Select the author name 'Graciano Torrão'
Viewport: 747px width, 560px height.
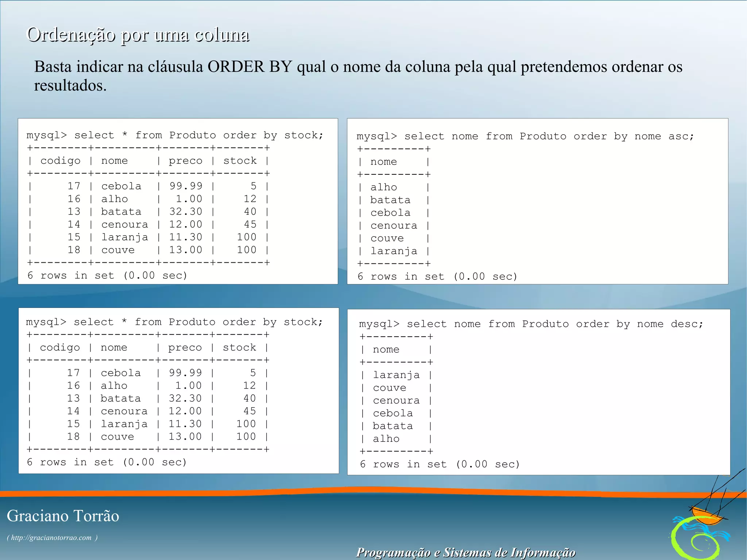pos(63,516)
